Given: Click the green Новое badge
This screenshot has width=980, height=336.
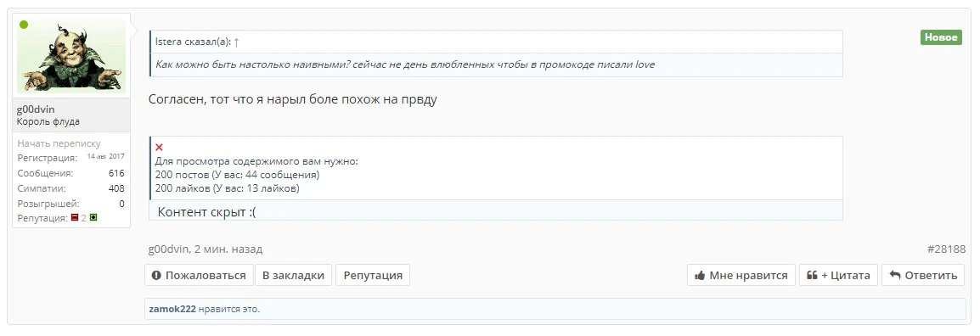Looking at the screenshot, I should (941, 37).
